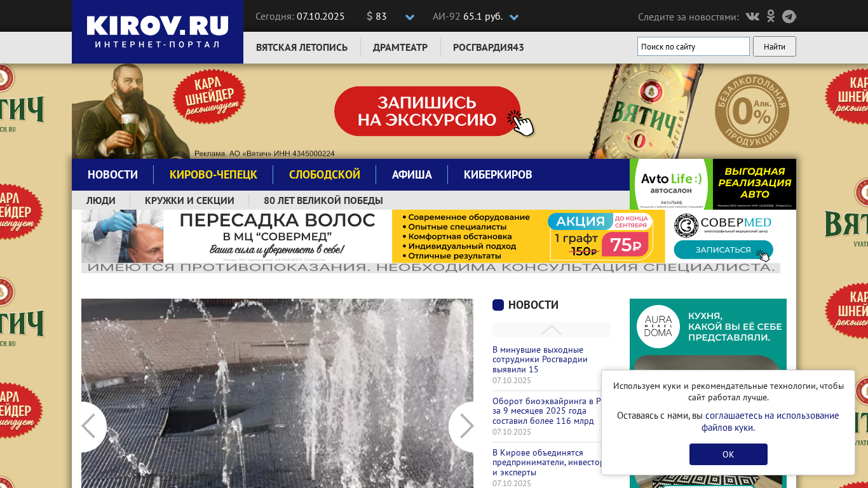
Task: Select 80 ЛЕТ ВЕЛИКОЙ ПОБЕДЫ submenu item
Action: (x=323, y=201)
